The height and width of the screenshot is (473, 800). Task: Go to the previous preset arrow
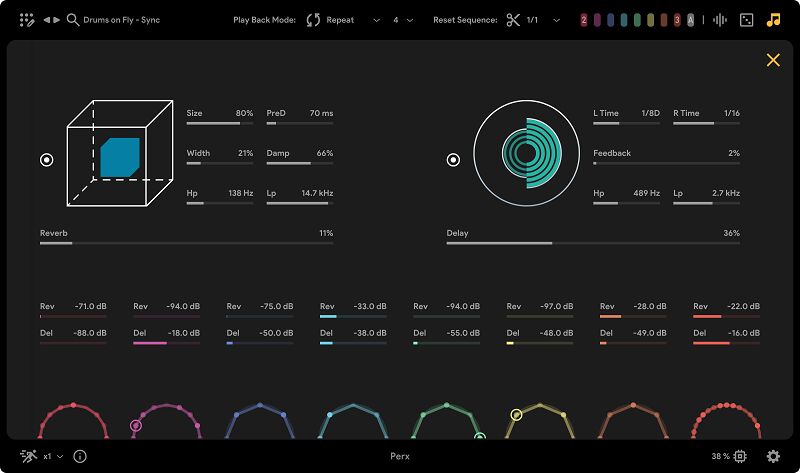[46, 19]
